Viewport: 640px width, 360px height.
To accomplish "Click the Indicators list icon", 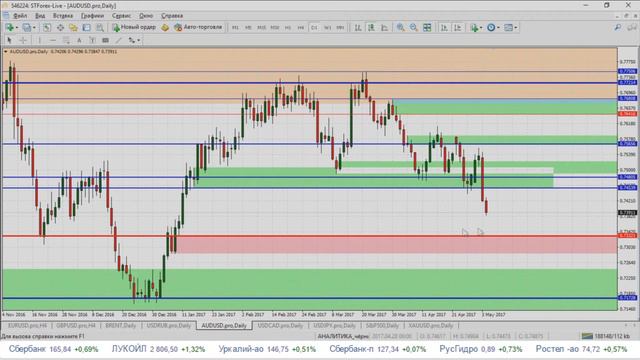I will (x=474, y=27).
